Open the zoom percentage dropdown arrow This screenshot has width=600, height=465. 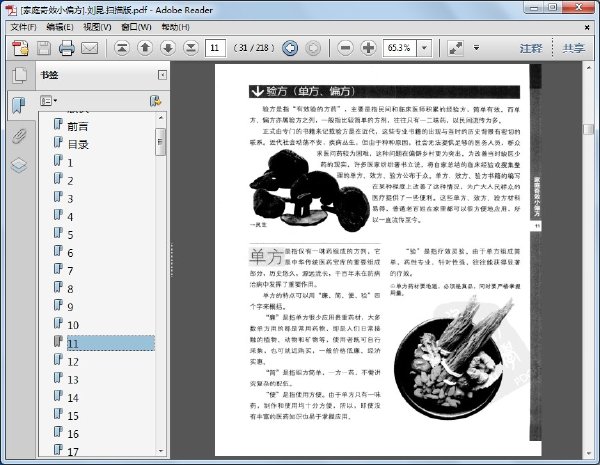(x=424, y=48)
